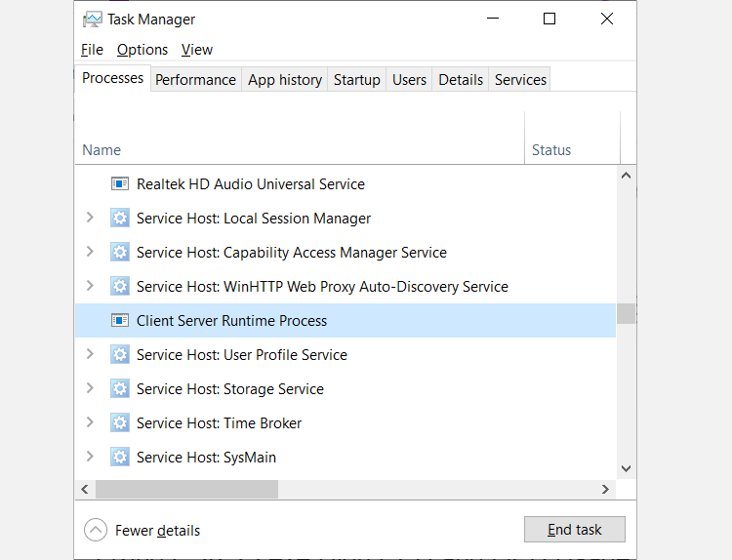The width and height of the screenshot is (732, 560).
Task: Collapse view with Fewer details arrow
Action: (96, 531)
